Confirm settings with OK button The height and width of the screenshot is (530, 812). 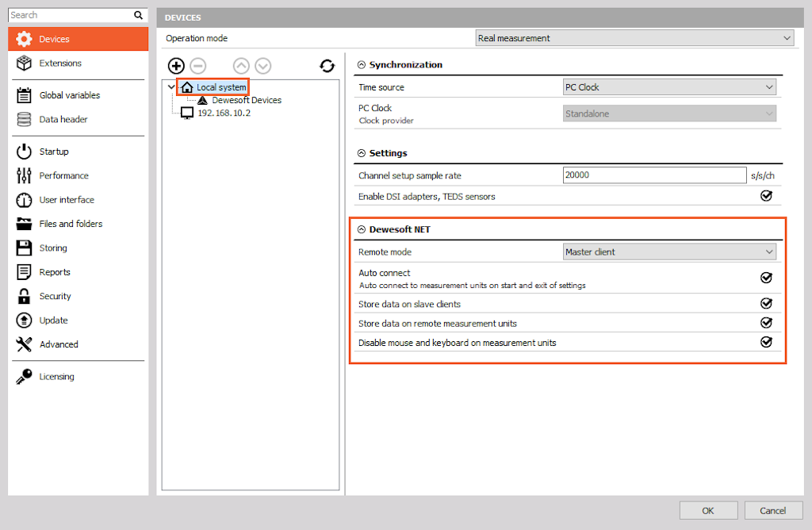708,511
